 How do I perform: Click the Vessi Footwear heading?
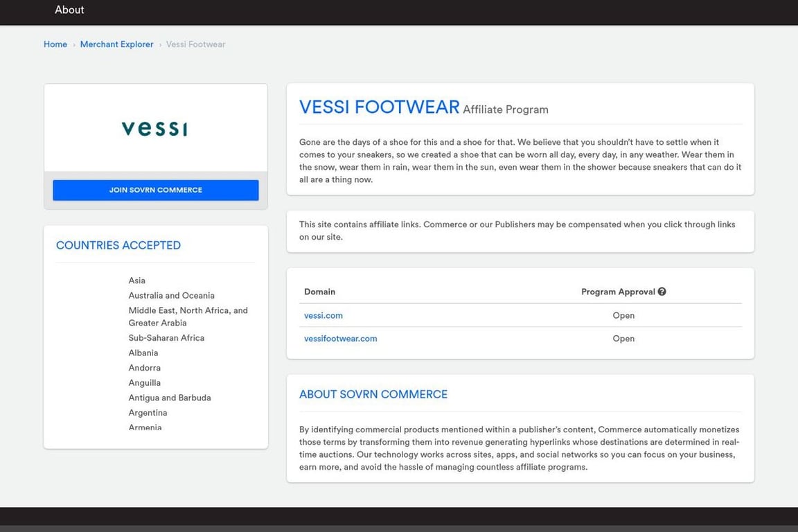(379, 107)
